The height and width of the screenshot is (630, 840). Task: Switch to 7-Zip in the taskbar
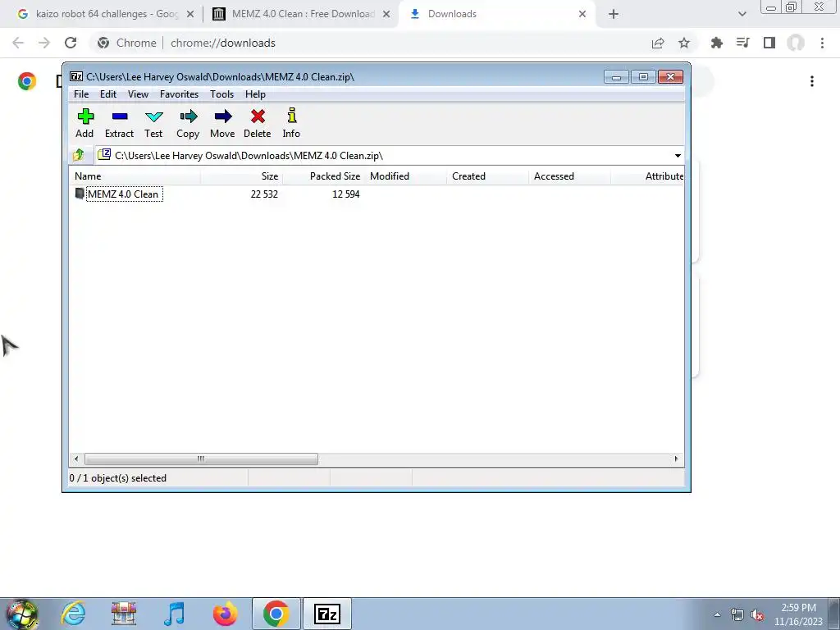point(327,614)
